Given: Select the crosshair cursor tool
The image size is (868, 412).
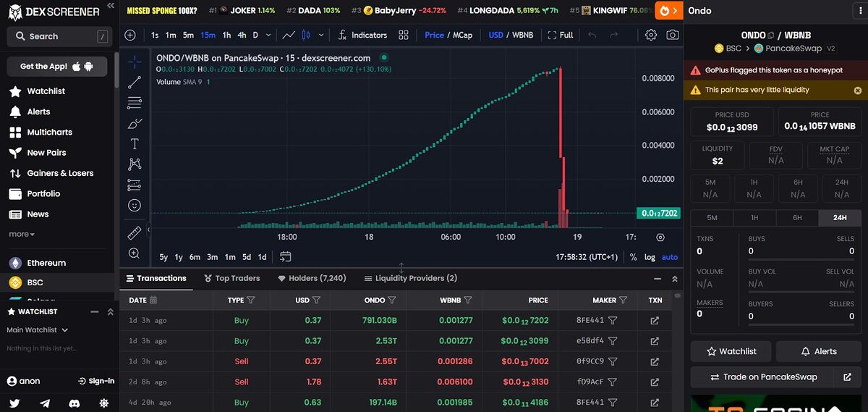Looking at the screenshot, I should [x=134, y=62].
